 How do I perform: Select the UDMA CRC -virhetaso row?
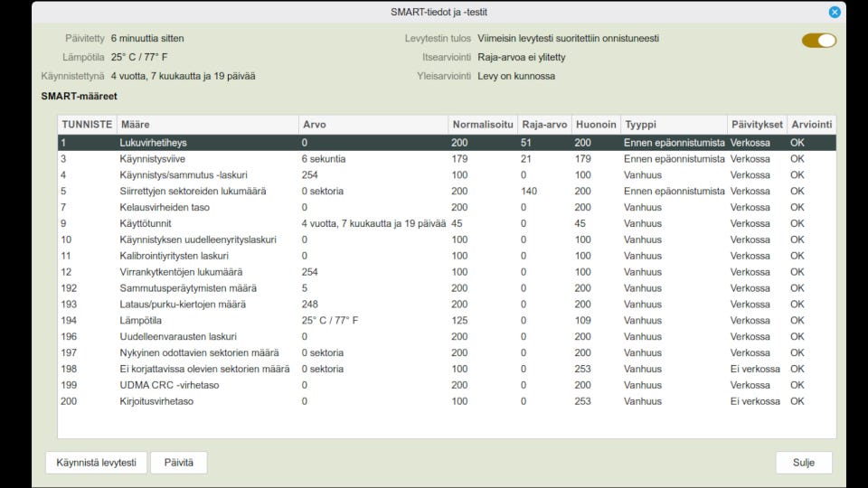coord(447,385)
